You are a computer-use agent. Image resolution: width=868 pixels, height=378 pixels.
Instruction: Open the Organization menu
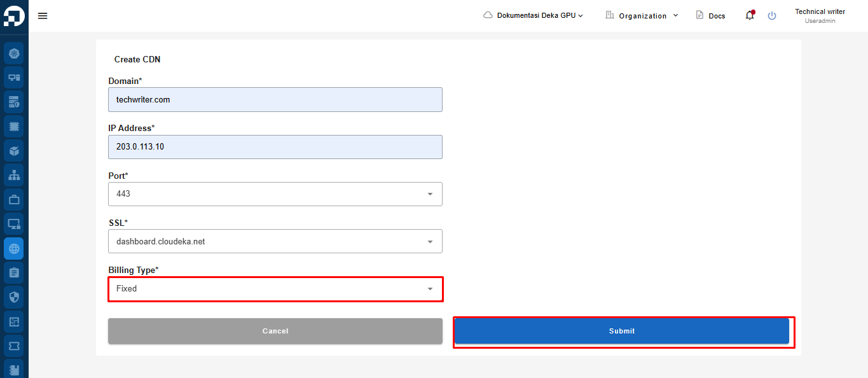tap(642, 15)
